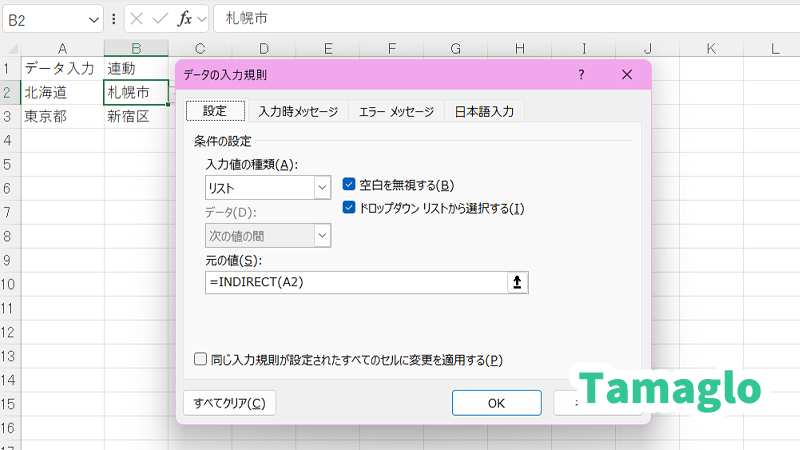Select column L header

point(775,48)
